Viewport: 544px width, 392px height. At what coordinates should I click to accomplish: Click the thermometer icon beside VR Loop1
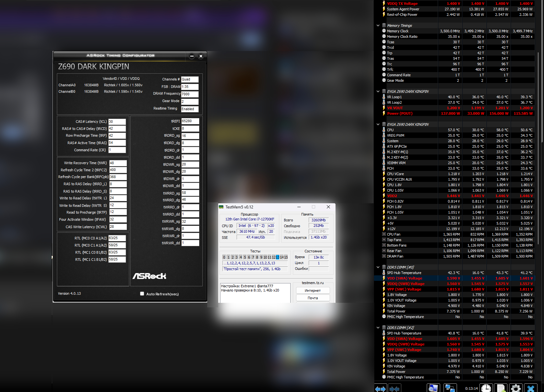pos(384,97)
